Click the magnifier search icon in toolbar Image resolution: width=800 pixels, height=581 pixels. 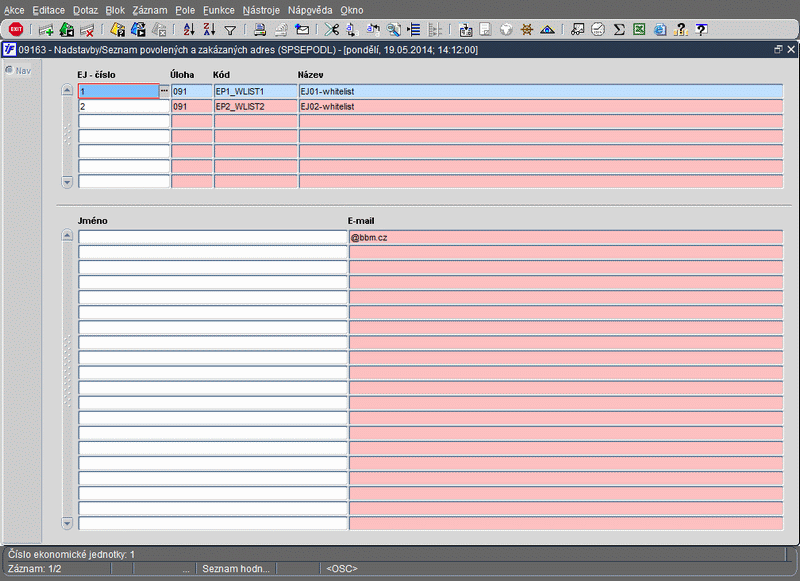point(393,30)
